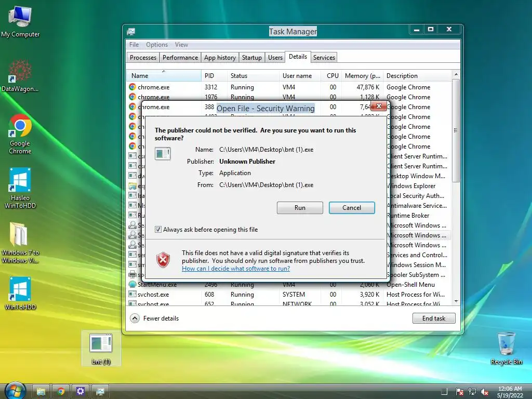This screenshot has height=399, width=532.
Task: Open the View menu in Task Manager
Action: [181, 45]
